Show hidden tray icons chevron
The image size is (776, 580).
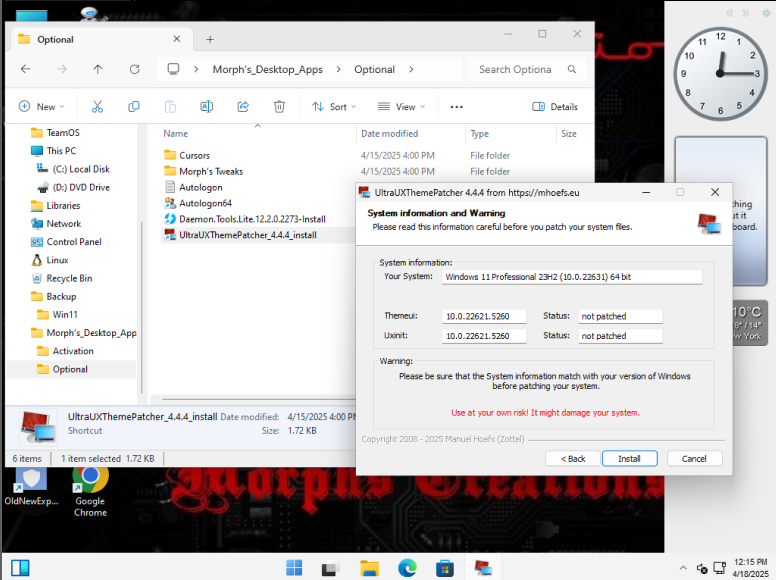coord(683,568)
